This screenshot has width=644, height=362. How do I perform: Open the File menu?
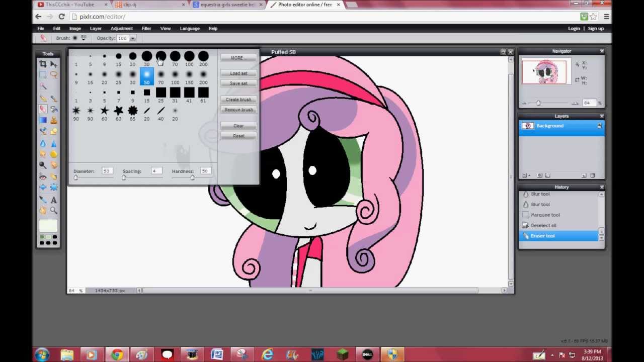point(41,29)
